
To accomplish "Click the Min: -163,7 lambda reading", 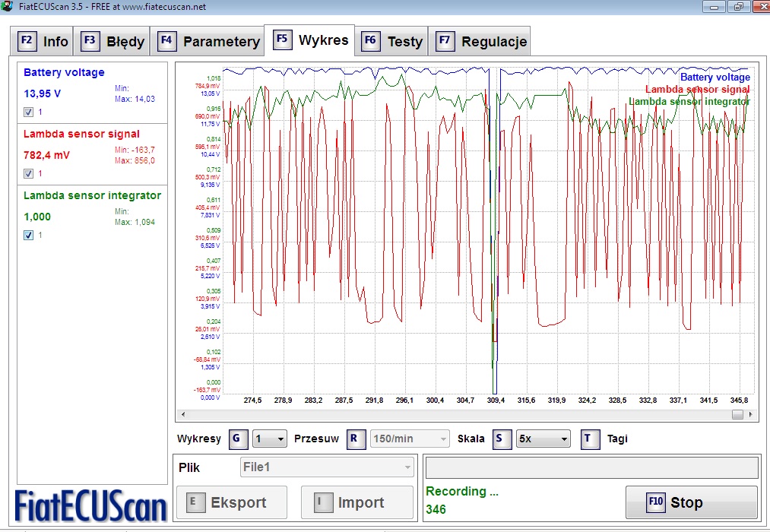I will coord(135,150).
